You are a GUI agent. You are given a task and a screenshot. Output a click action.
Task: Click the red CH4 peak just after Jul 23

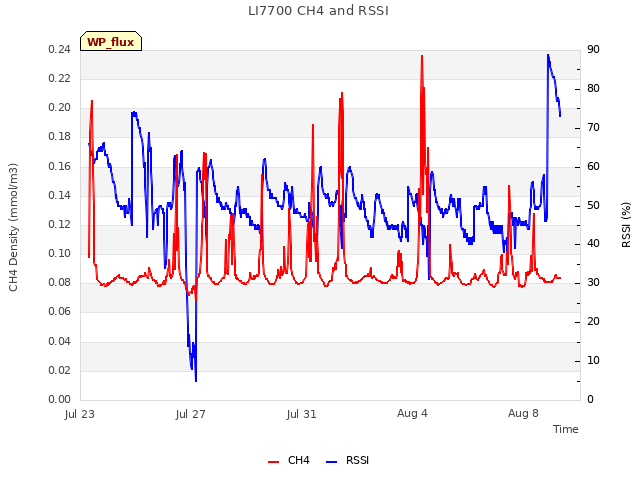92,101
